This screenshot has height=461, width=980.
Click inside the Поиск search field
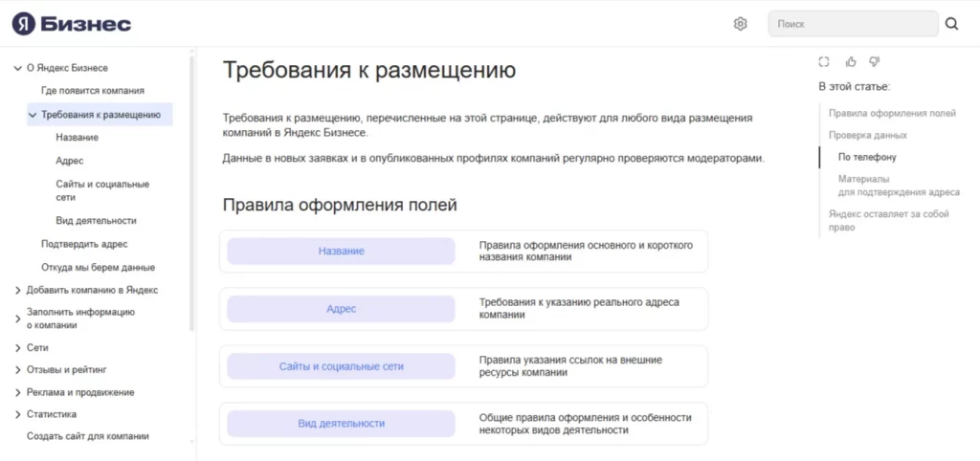853,24
